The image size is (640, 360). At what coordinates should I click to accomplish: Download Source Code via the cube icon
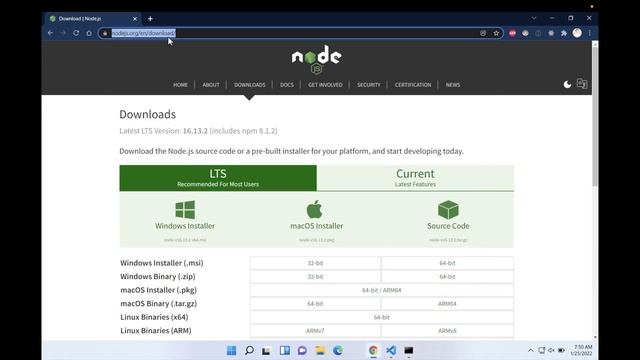pyautogui.click(x=448, y=210)
